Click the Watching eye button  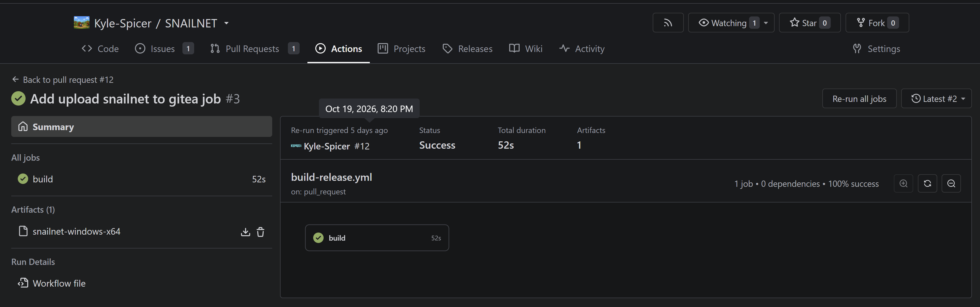click(723, 23)
